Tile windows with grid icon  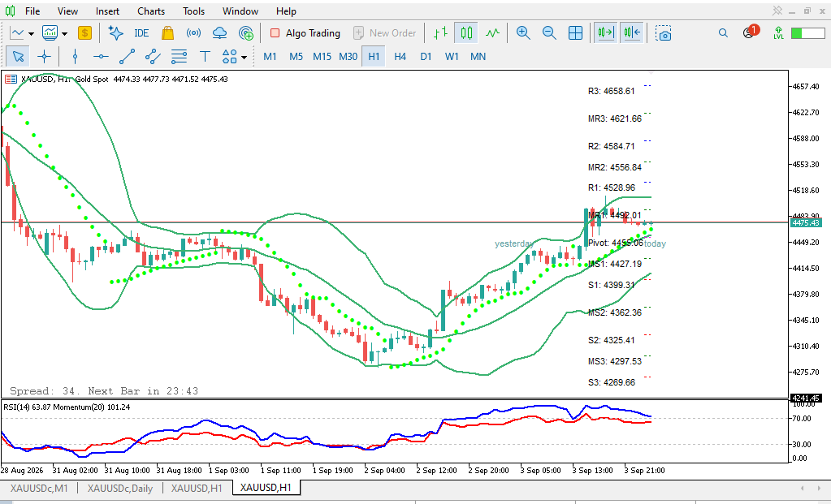click(x=576, y=32)
